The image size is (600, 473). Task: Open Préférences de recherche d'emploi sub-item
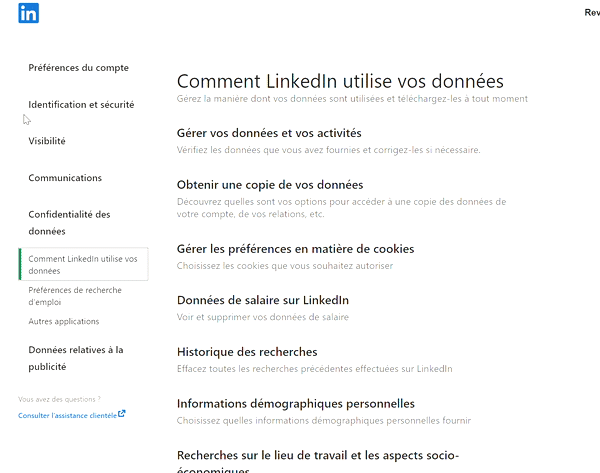[x=75, y=296]
